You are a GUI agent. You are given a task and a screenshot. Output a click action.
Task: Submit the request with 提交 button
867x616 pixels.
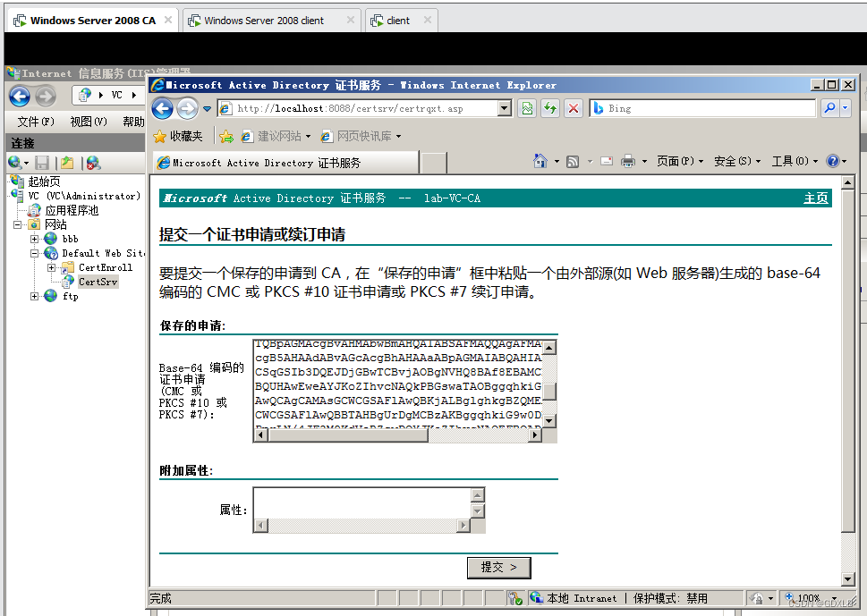click(x=498, y=568)
